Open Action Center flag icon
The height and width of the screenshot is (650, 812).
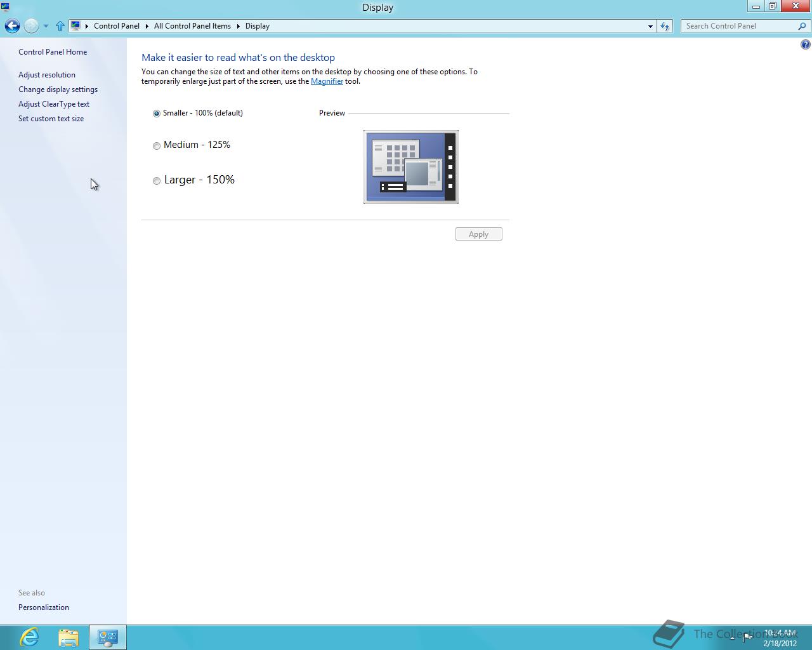click(x=747, y=637)
